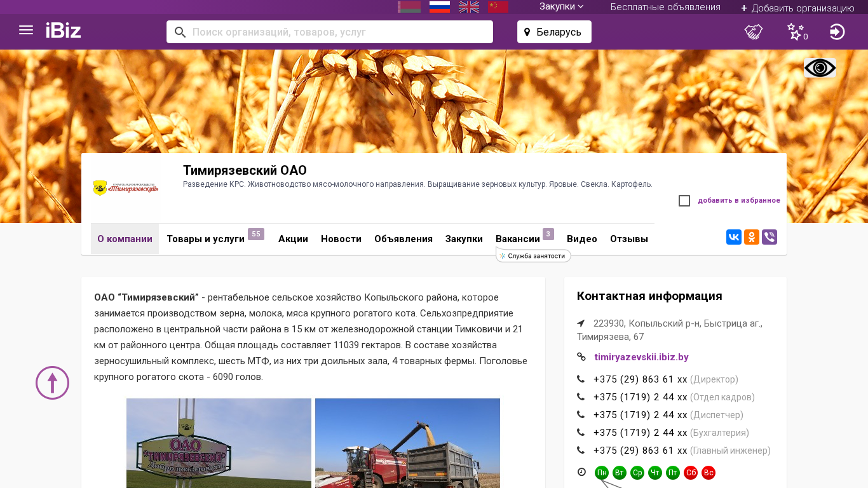Click the scroll-to-top arrow button
Image resolution: width=868 pixels, height=488 pixels.
[52, 383]
